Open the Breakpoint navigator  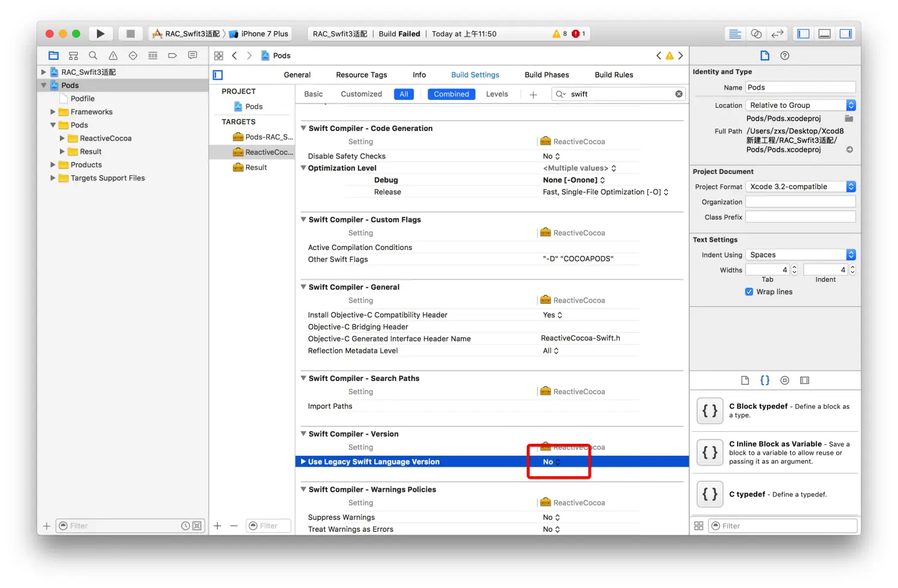tap(172, 56)
